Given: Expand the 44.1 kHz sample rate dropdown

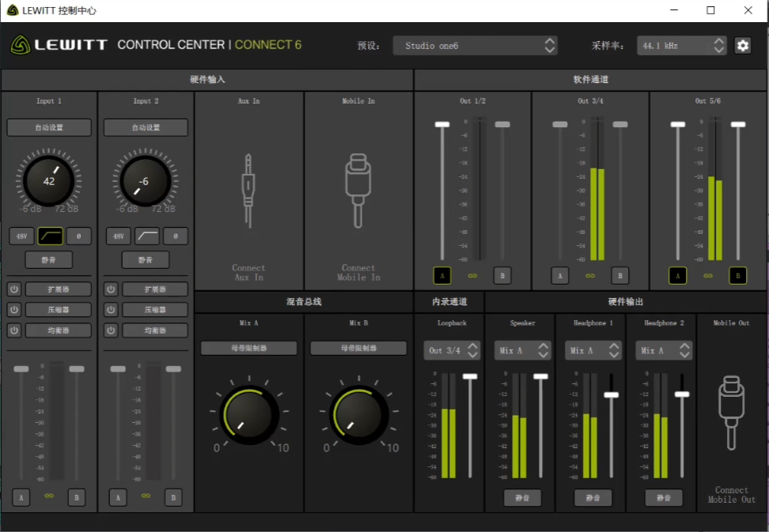Looking at the screenshot, I should coord(681,46).
